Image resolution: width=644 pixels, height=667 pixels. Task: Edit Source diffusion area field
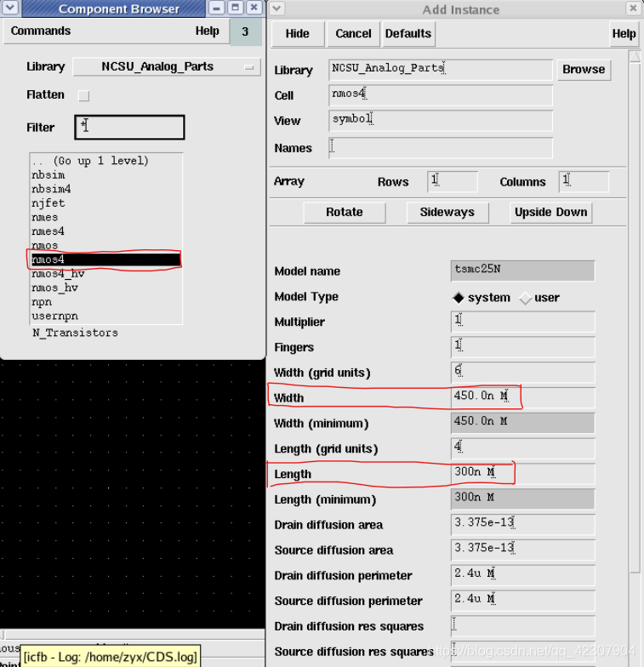522,550
